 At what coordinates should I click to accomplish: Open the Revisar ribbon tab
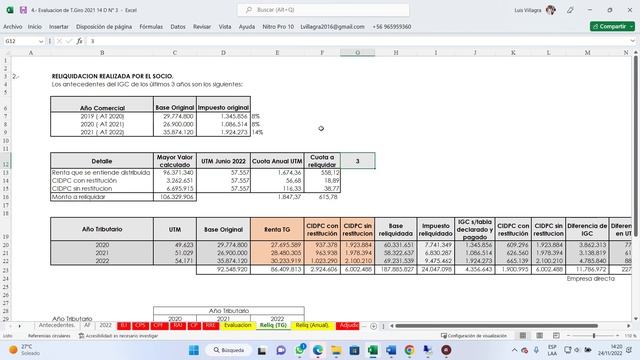coord(202,27)
